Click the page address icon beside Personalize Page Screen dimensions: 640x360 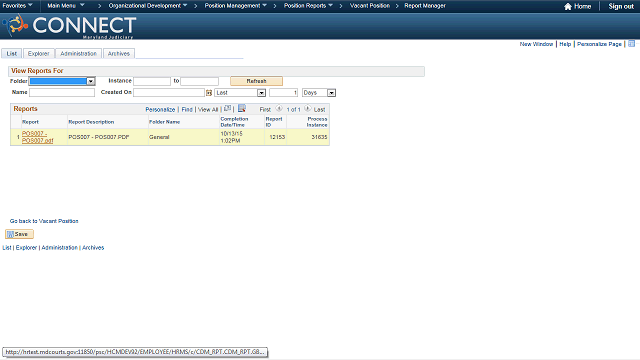click(x=631, y=44)
